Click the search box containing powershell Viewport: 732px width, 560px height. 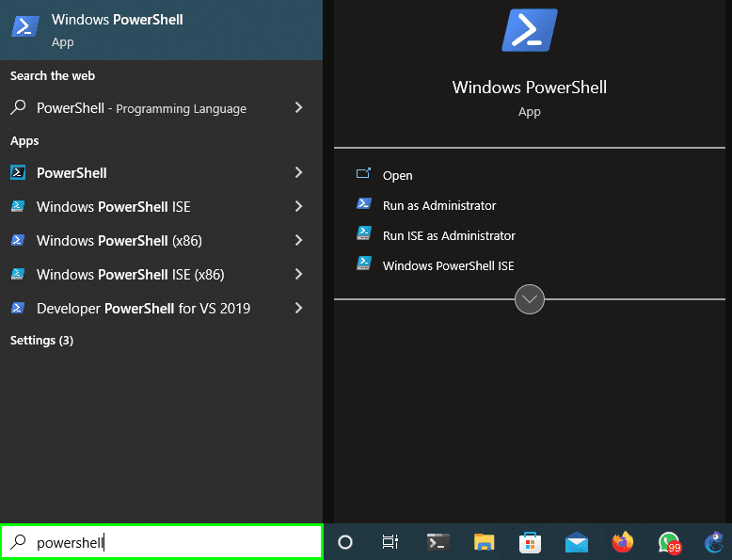tap(162, 542)
